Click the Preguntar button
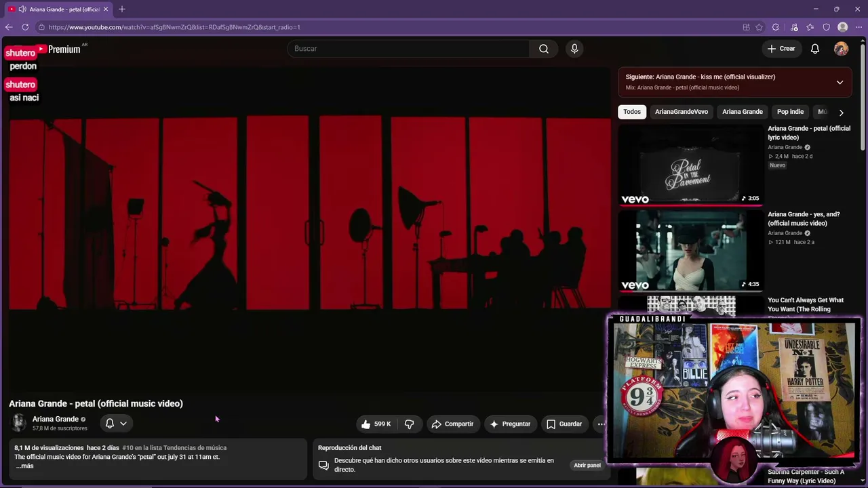Screen dimensions: 868x488 (x=510, y=424)
